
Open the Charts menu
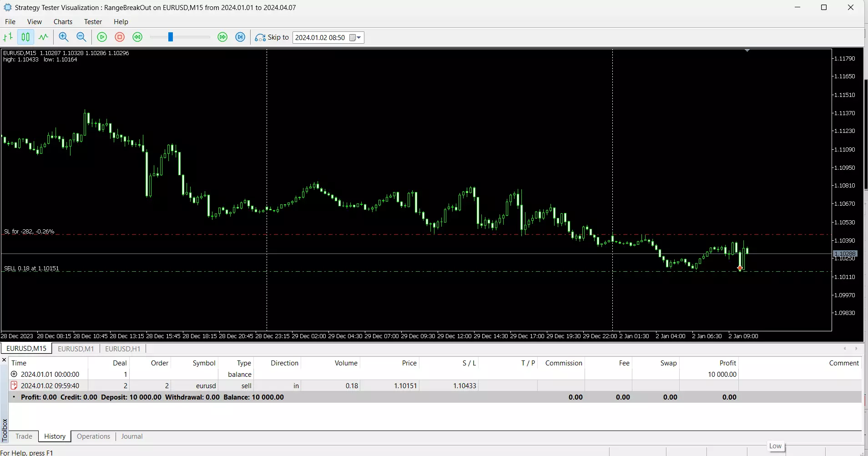63,22
